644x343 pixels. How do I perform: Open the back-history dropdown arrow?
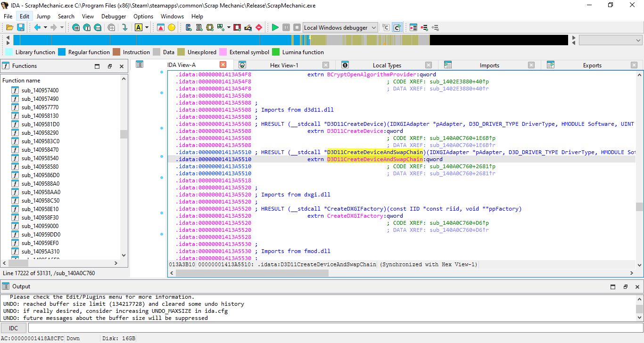[x=45, y=28]
